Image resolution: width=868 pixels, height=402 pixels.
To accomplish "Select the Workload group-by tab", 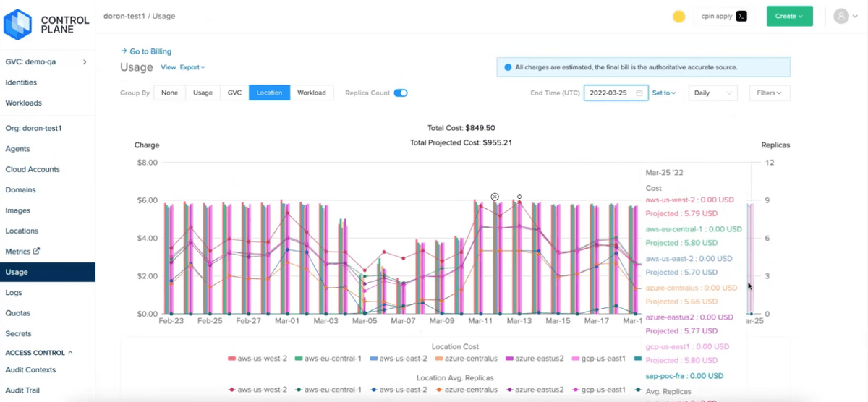I will [312, 93].
